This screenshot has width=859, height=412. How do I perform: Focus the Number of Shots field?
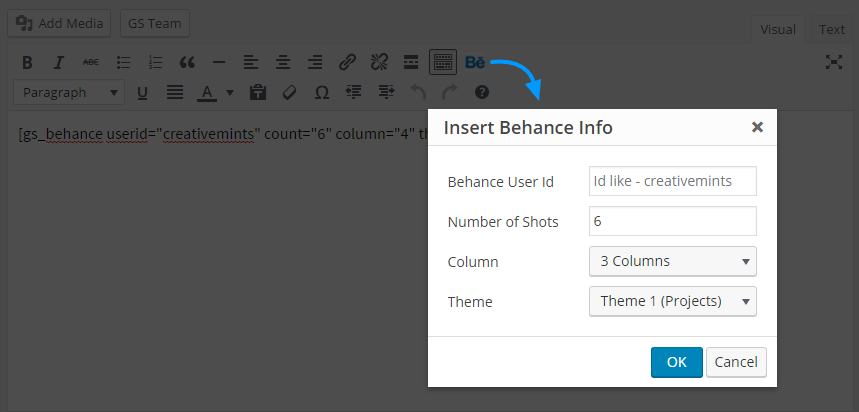coord(673,221)
